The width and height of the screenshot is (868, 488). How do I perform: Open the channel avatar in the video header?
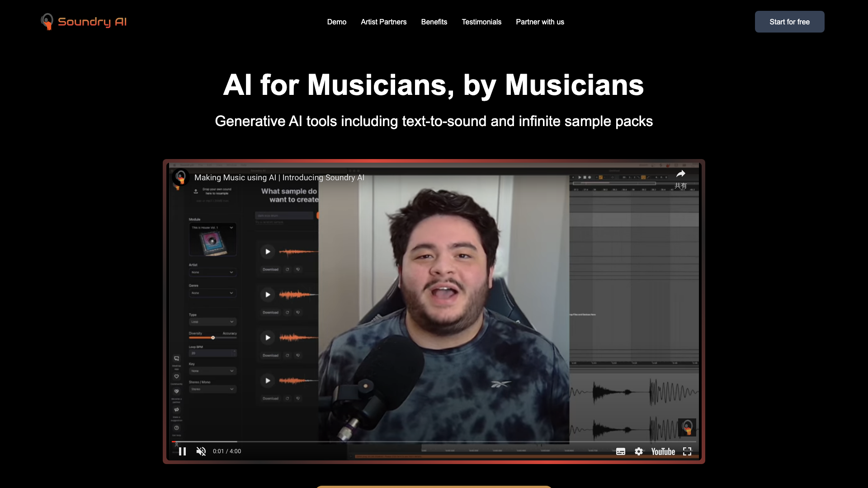click(181, 177)
